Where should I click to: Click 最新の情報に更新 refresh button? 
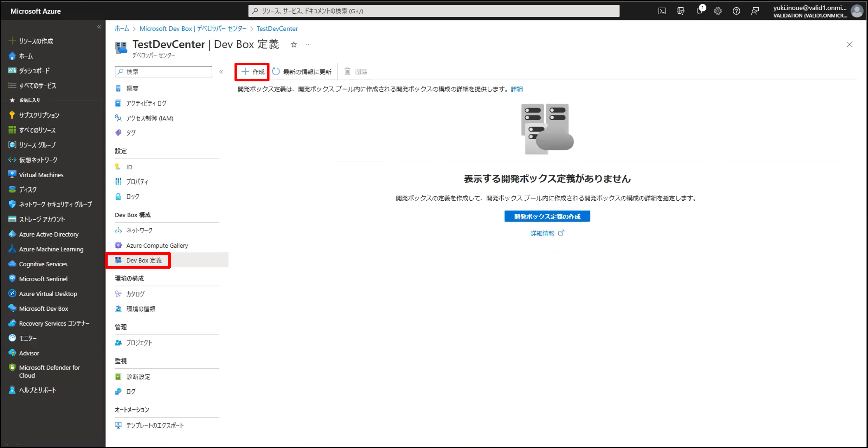click(302, 72)
